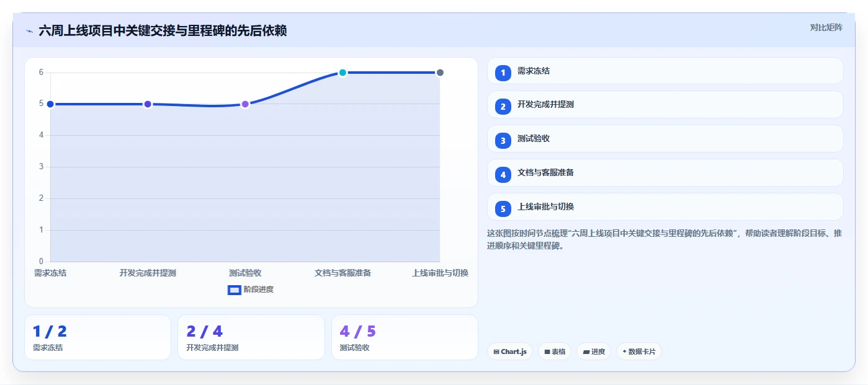The height and width of the screenshot is (385, 868).
Task: Click the 需求冻结 data point on chart
Action: click(x=50, y=104)
